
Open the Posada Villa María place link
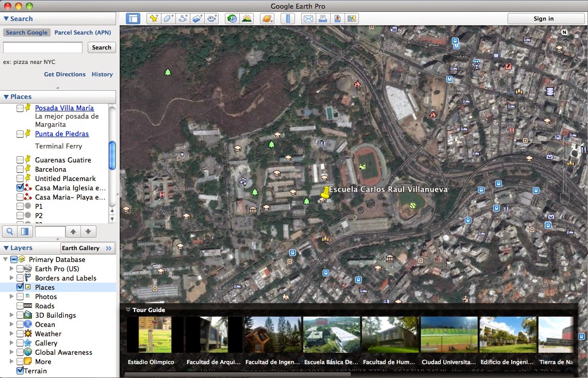(64, 108)
